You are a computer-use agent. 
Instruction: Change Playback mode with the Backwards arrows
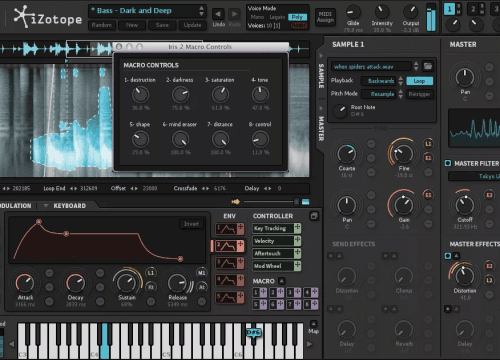(x=401, y=81)
